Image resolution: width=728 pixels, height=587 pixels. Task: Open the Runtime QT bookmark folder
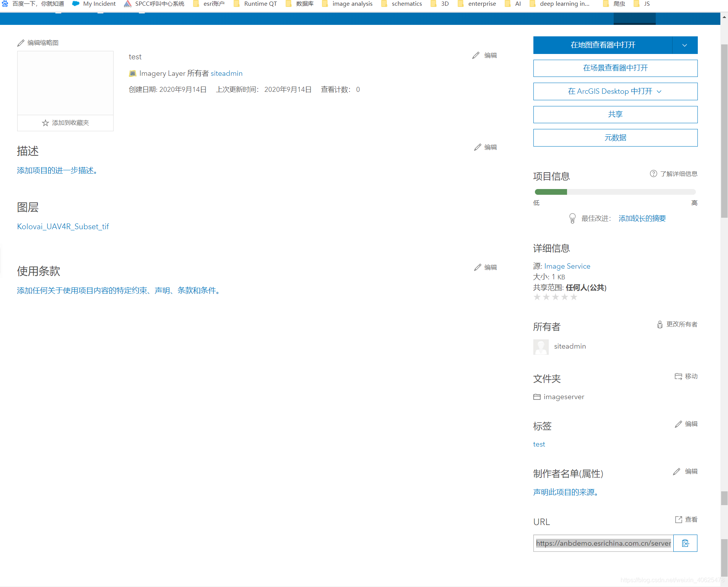255,4
